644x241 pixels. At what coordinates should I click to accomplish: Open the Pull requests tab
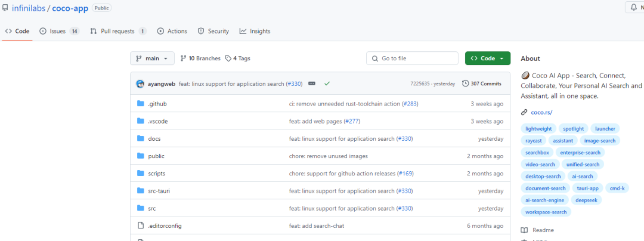click(118, 31)
